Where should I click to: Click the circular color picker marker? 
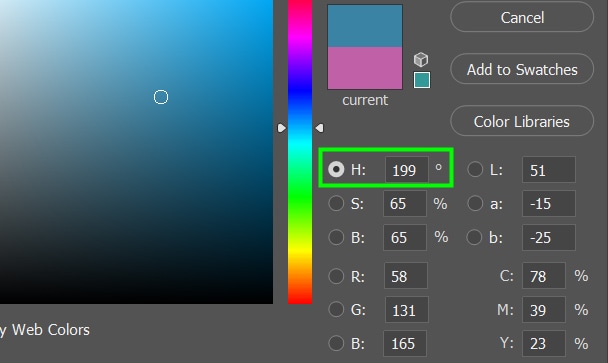click(161, 97)
